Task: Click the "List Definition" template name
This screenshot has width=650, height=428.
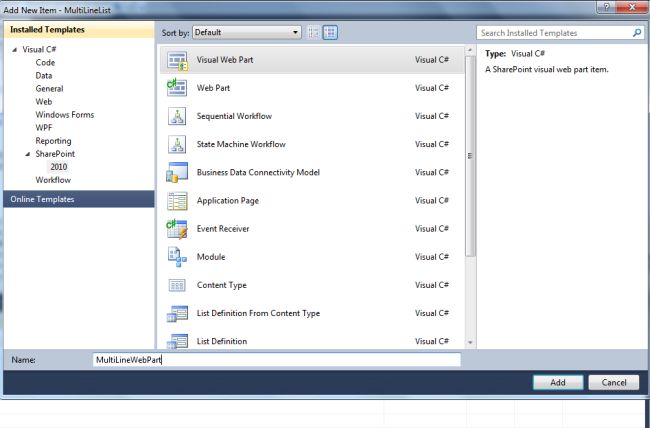Action: [222, 341]
